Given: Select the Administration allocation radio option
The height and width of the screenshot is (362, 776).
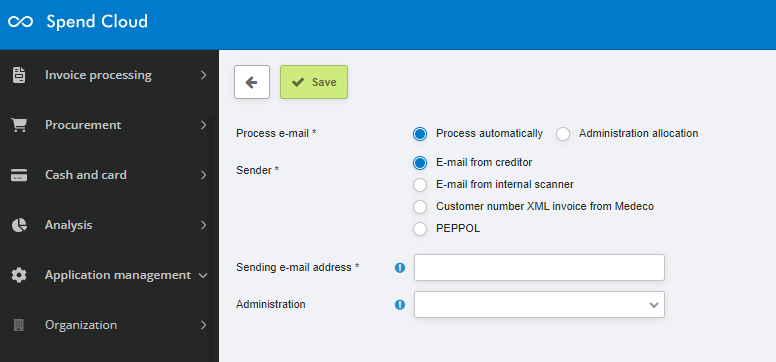Looking at the screenshot, I should (x=563, y=134).
